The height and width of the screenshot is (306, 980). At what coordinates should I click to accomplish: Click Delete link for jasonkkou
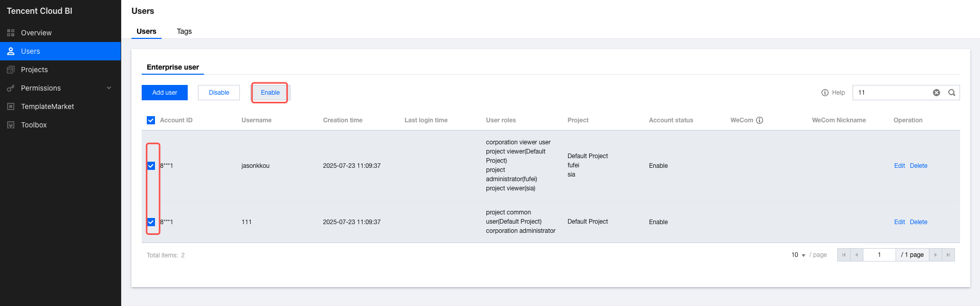(x=919, y=166)
